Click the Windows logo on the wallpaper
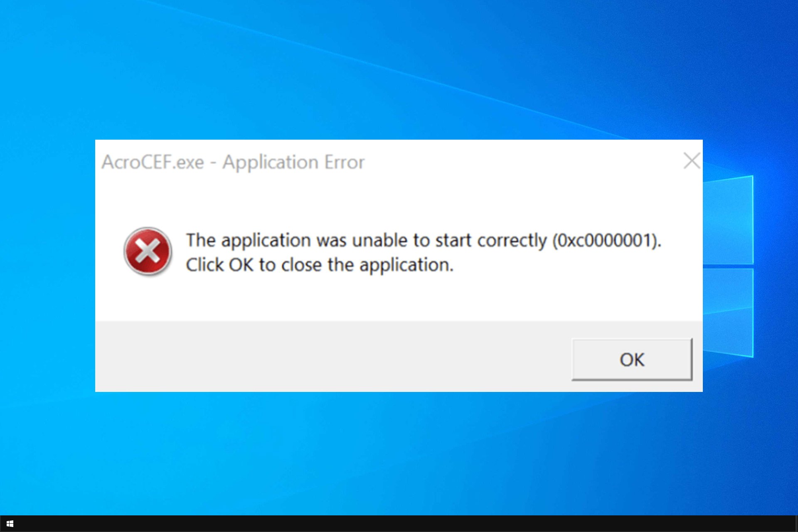This screenshot has height=532, width=798. [x=728, y=266]
